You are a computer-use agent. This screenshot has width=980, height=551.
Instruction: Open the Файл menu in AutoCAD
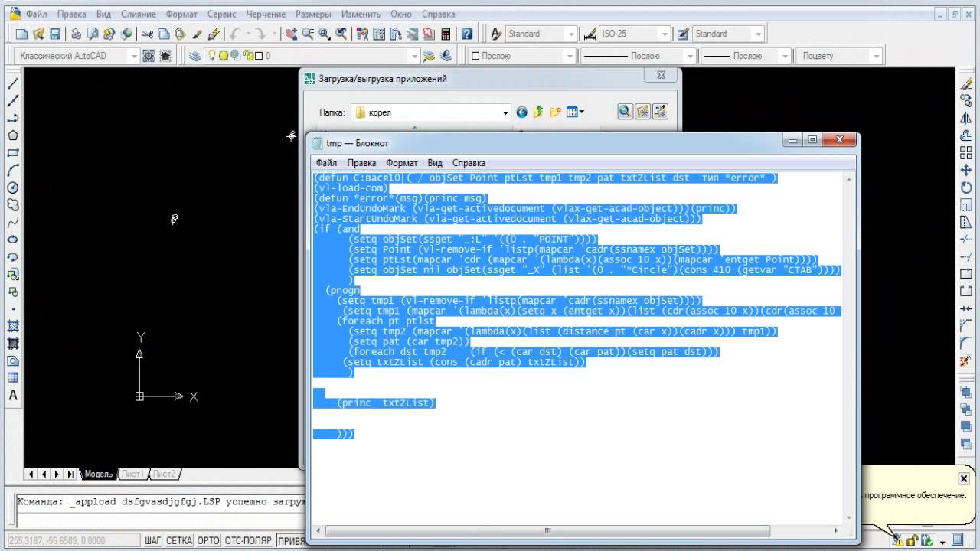click(x=36, y=14)
